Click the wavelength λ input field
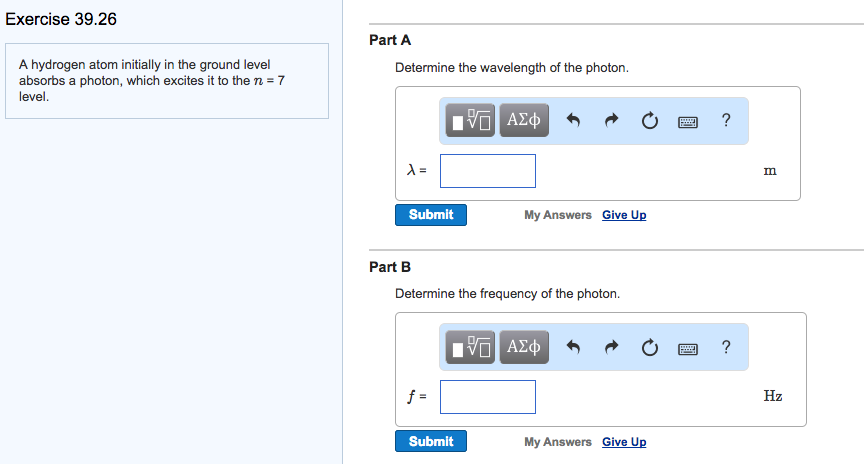This screenshot has height=464, width=864. [x=488, y=171]
